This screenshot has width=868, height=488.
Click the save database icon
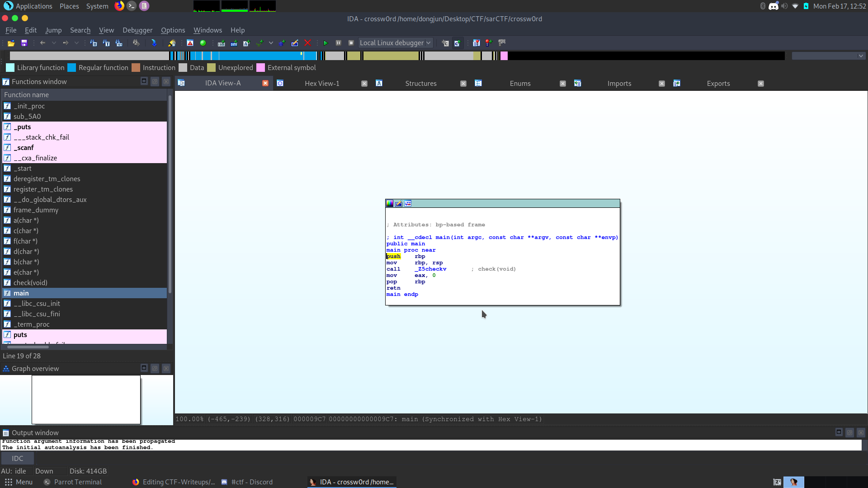[24, 43]
